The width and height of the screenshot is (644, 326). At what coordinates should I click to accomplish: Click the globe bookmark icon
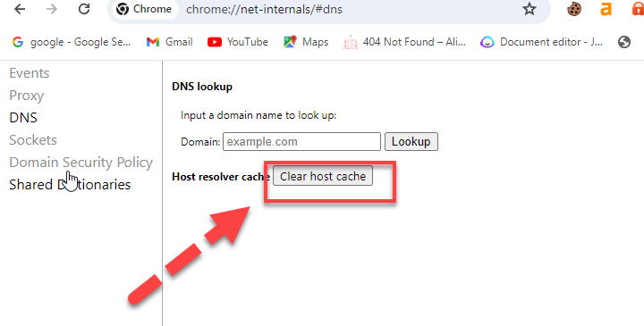(624, 42)
